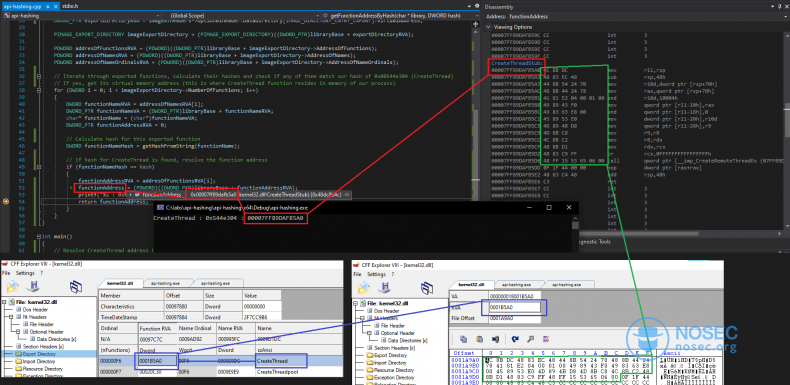Open file icon in CFF Explorer export-table window

point(12,287)
